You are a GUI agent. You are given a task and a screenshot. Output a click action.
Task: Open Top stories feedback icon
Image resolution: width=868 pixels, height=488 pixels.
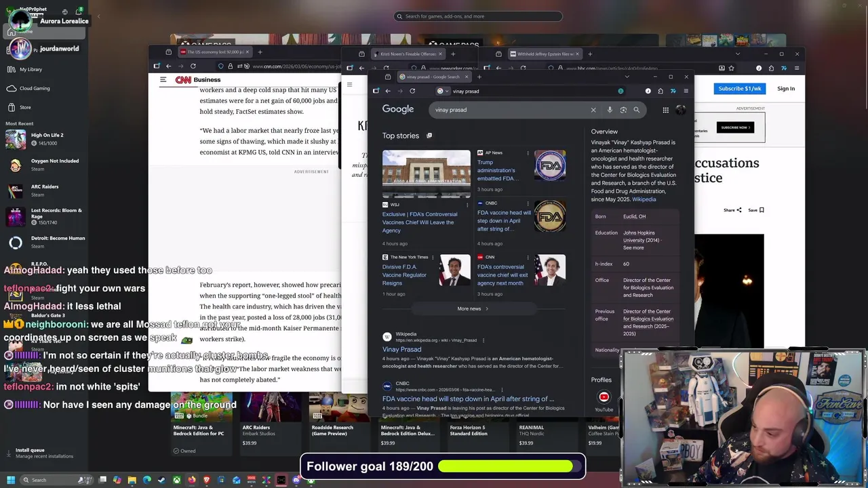tap(429, 136)
